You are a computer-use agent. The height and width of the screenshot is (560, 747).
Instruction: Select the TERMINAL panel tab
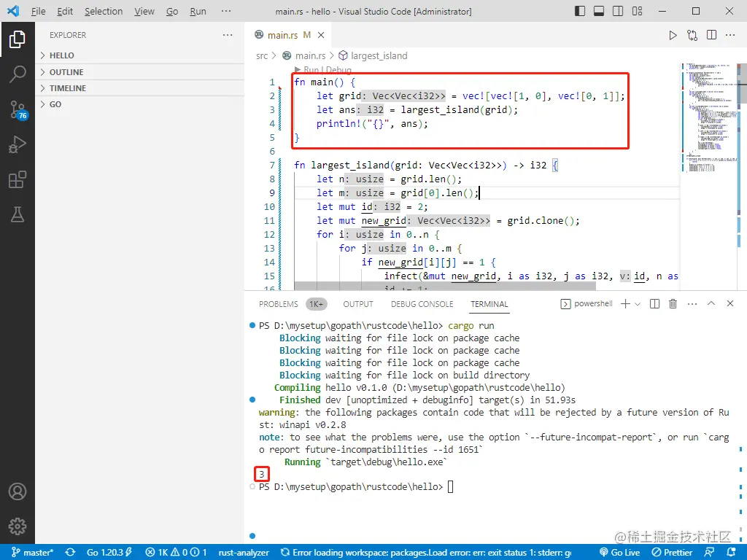(489, 304)
